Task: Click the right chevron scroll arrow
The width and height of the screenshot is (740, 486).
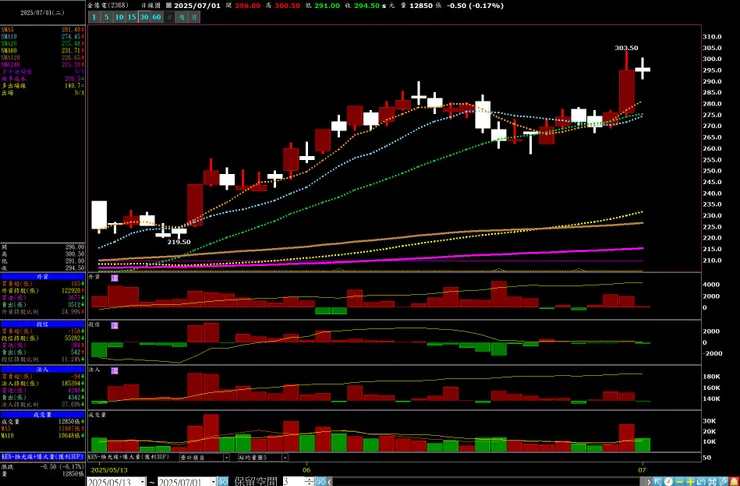Action: (649, 481)
